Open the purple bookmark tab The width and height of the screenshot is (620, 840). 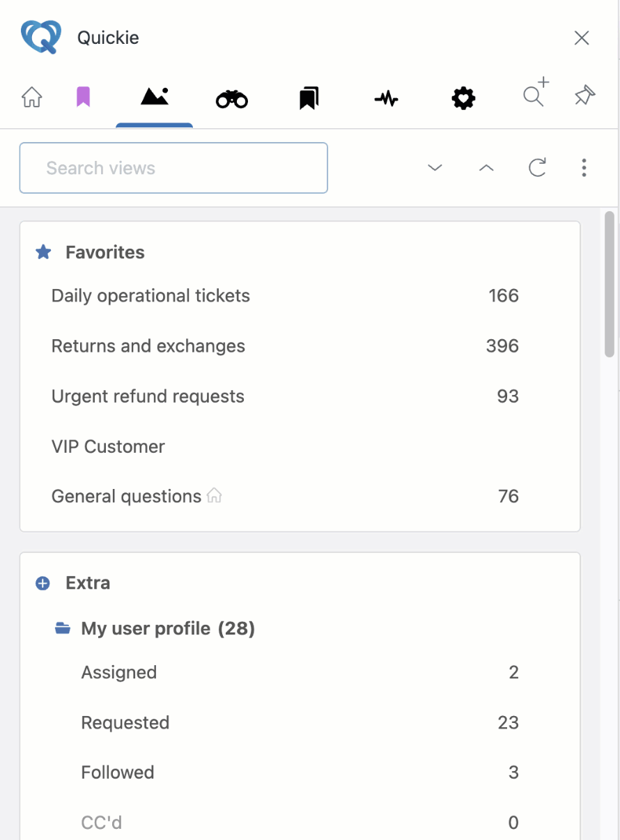pos(83,98)
